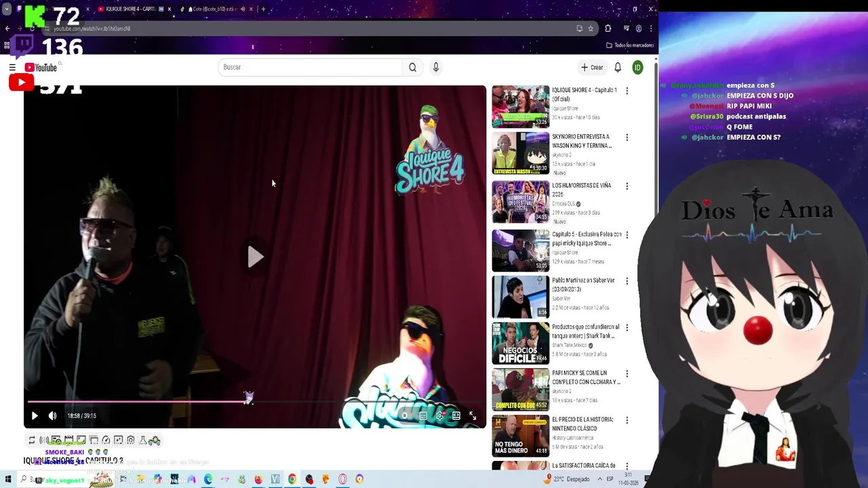Image resolution: width=868 pixels, height=488 pixels.
Task: Go back with the browser back arrow
Action: pyautogui.click(x=7, y=28)
